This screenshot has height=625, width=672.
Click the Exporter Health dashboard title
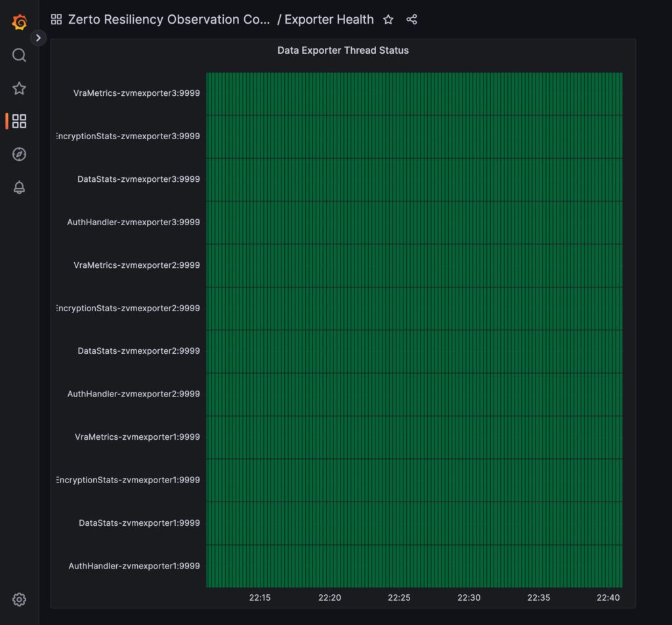[x=329, y=19]
